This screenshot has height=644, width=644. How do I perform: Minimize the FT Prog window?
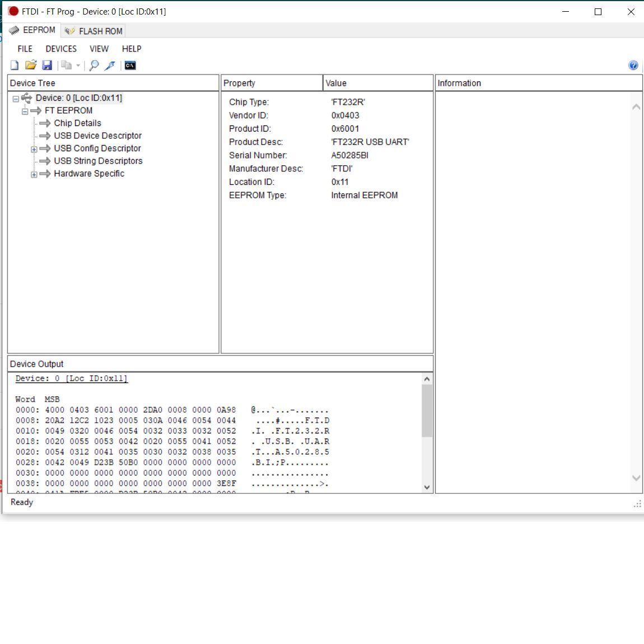point(566,12)
